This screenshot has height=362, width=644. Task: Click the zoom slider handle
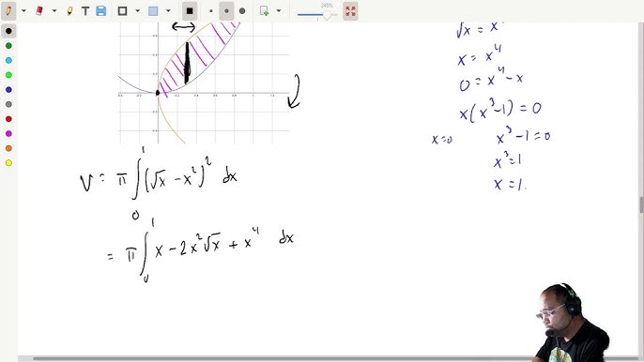[327, 15]
